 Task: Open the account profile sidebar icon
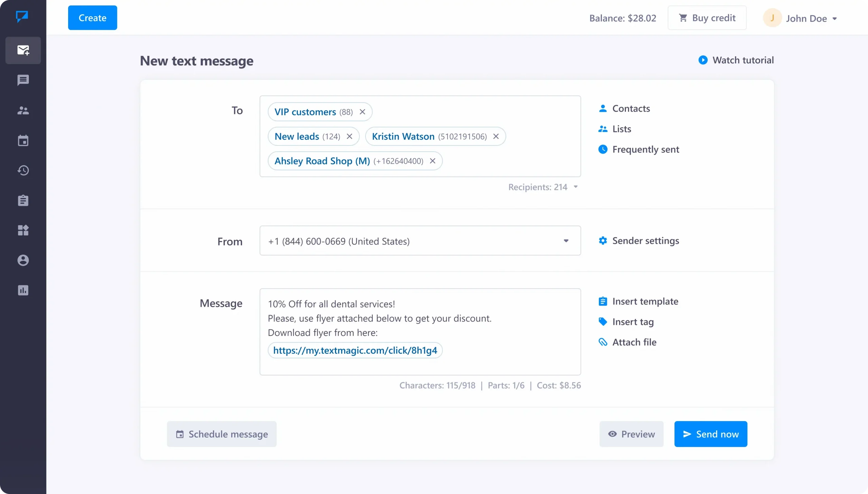click(x=23, y=260)
